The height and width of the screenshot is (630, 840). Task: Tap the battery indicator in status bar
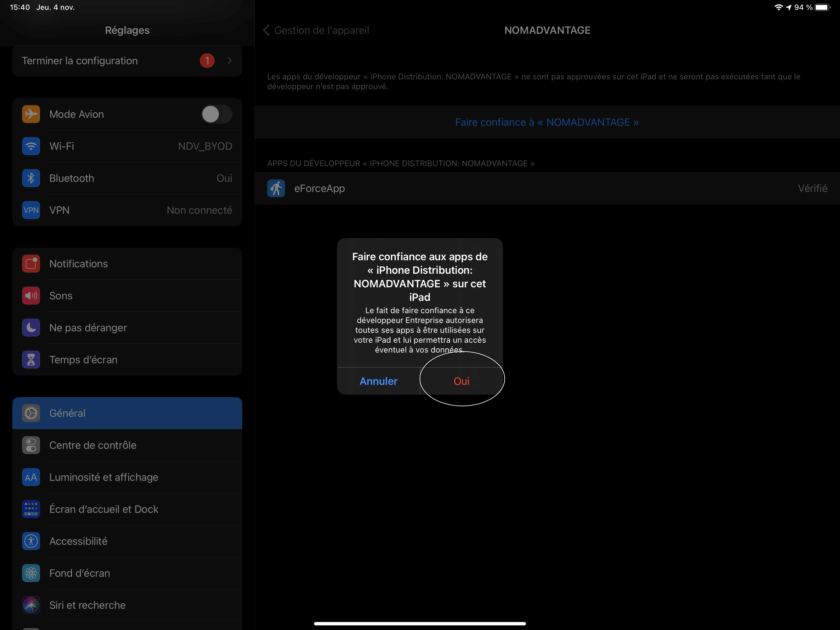(x=822, y=7)
